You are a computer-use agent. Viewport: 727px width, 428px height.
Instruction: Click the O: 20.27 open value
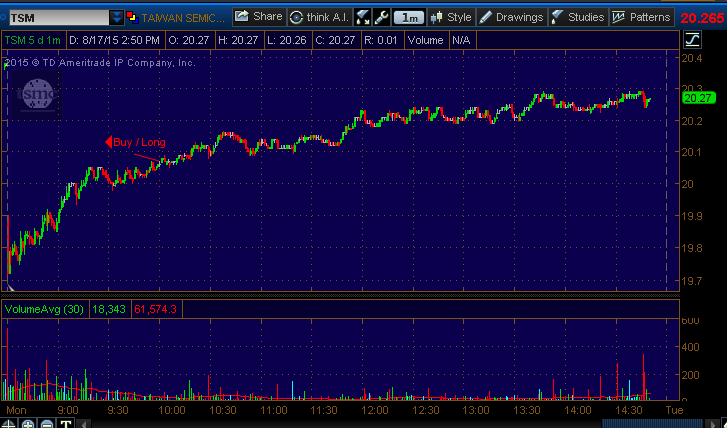(189, 40)
